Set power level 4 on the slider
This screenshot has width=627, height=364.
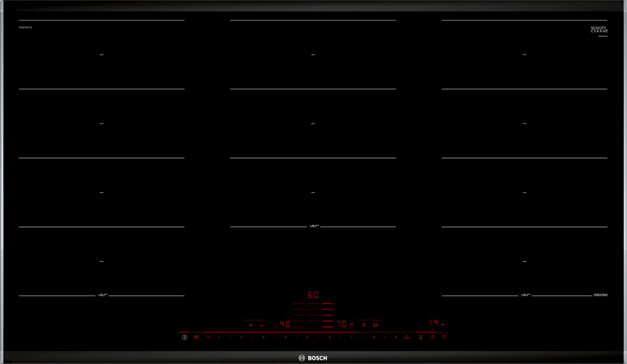click(286, 337)
